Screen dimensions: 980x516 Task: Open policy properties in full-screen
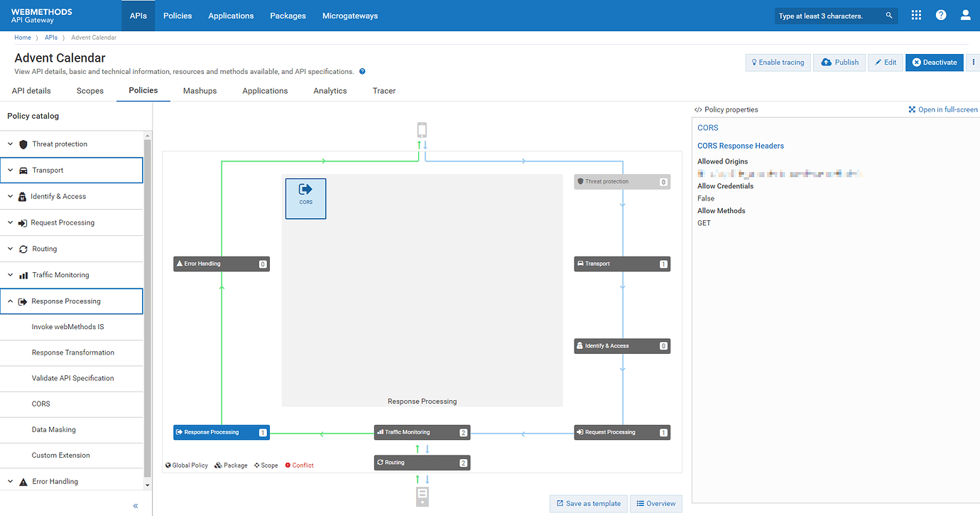tap(943, 110)
